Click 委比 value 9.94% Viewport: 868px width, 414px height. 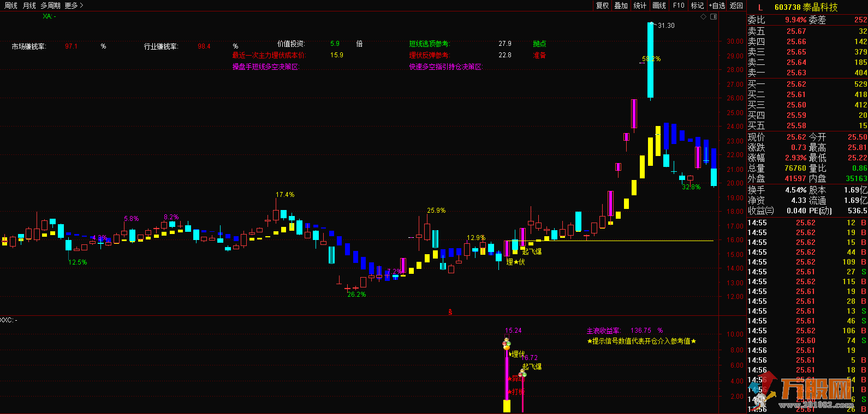coord(796,20)
